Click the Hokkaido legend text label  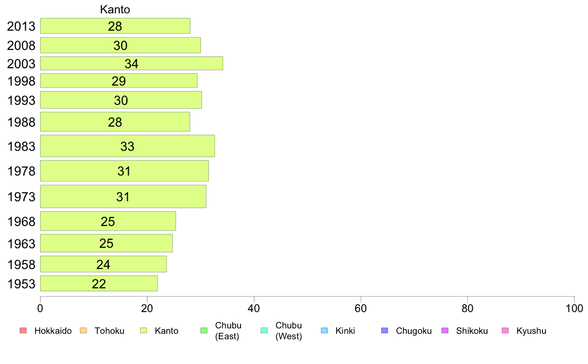coord(53,331)
